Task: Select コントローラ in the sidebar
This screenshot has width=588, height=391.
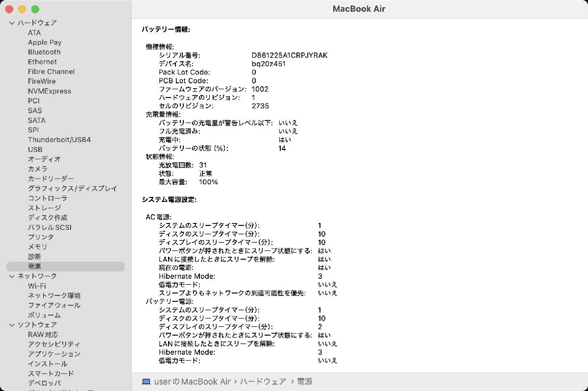Action: pos(48,198)
